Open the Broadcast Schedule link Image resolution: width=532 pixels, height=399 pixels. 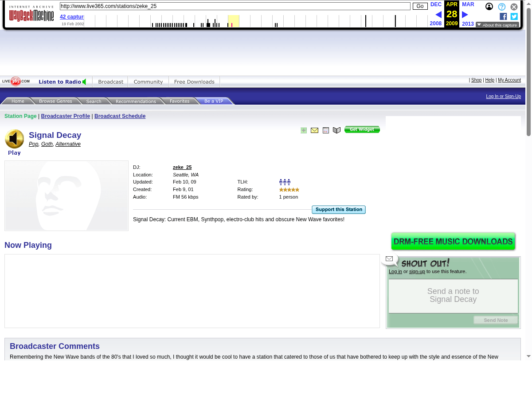120,116
